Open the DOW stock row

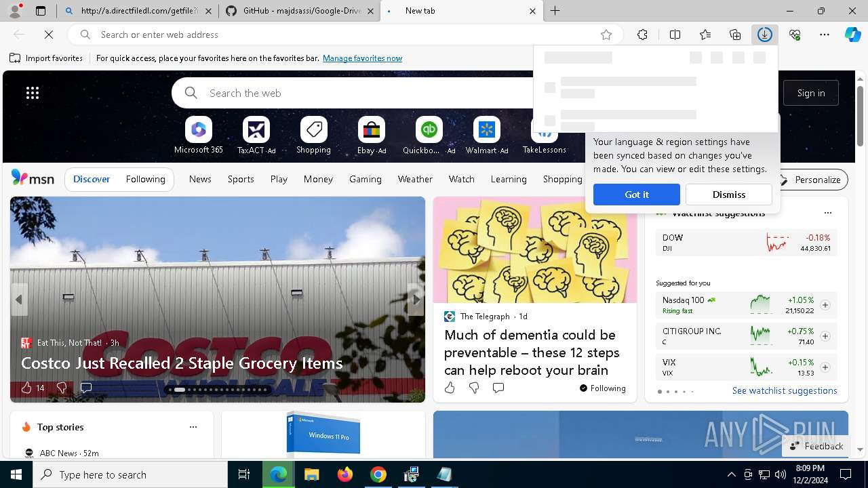coord(746,243)
